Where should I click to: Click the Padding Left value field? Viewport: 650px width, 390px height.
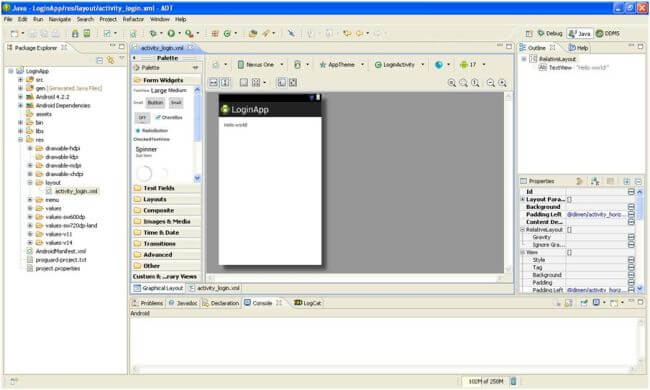click(596, 215)
